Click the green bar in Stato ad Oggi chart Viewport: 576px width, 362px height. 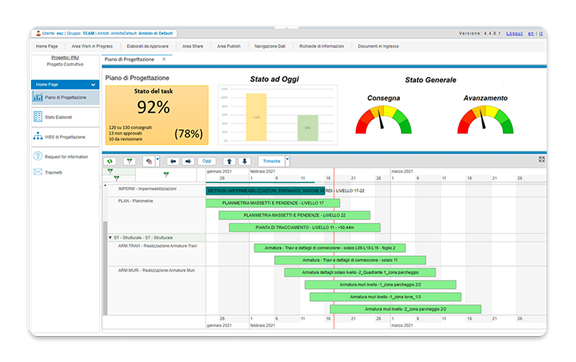pyautogui.click(x=307, y=128)
